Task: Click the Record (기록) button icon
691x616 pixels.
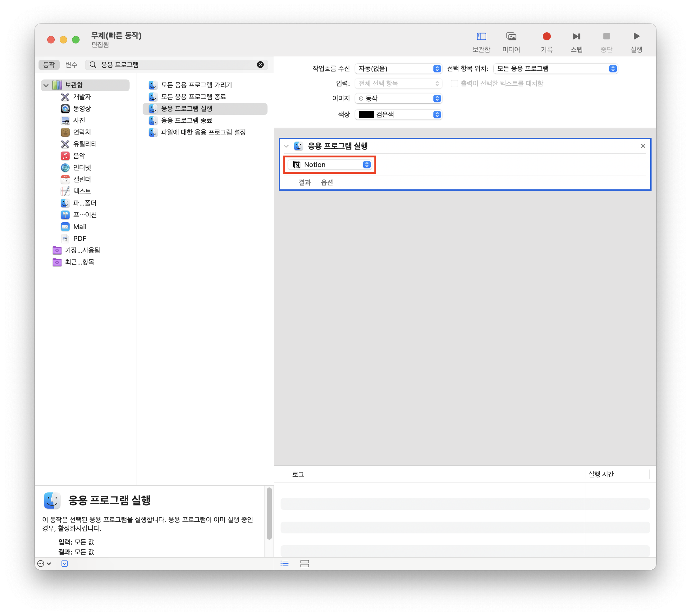Action: 546,37
